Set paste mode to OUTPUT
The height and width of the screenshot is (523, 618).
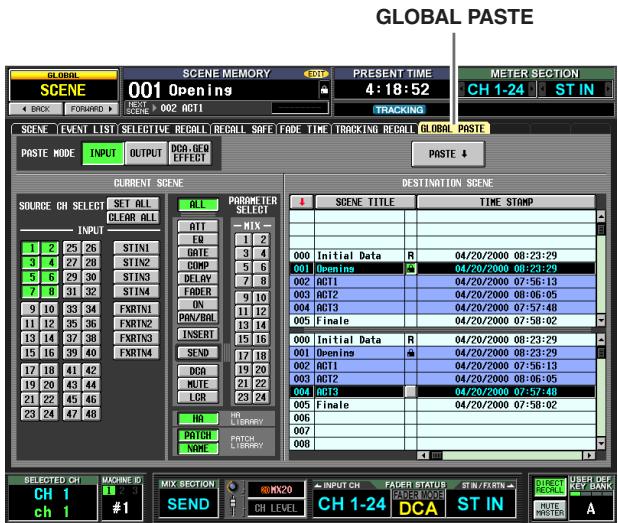[x=146, y=153]
